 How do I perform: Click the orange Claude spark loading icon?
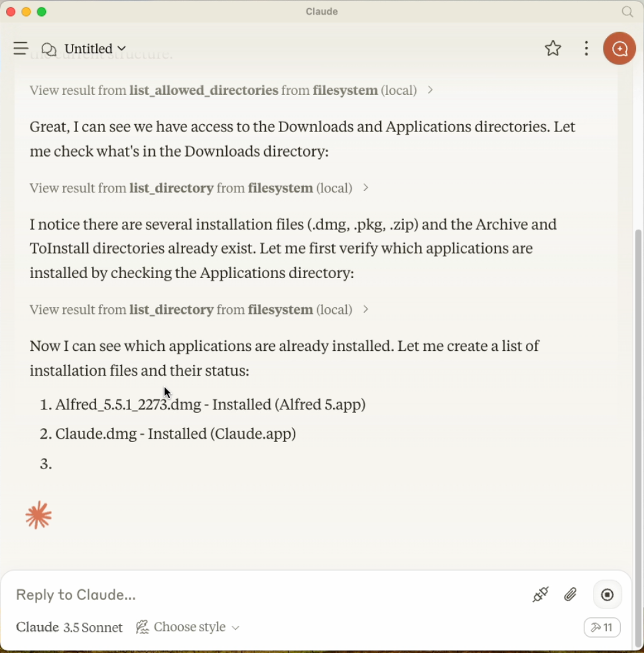(38, 515)
